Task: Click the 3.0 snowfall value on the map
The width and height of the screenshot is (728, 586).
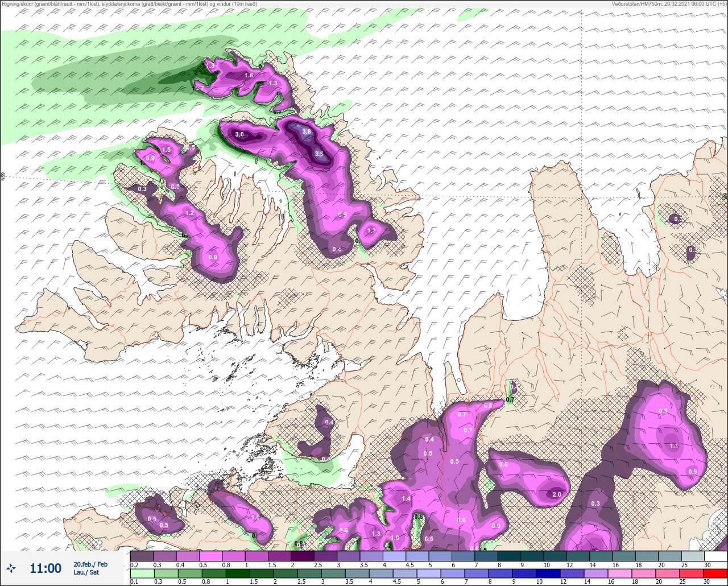Action: 239,135
